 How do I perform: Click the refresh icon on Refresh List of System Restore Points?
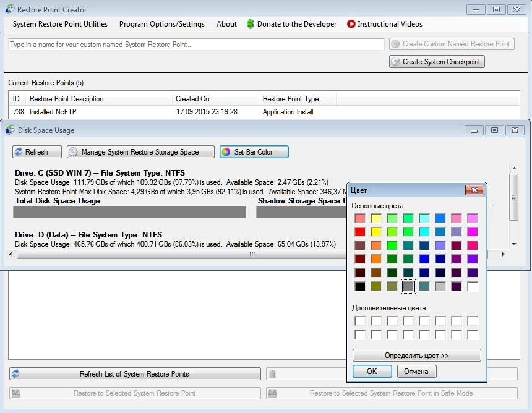pyautogui.click(x=15, y=373)
